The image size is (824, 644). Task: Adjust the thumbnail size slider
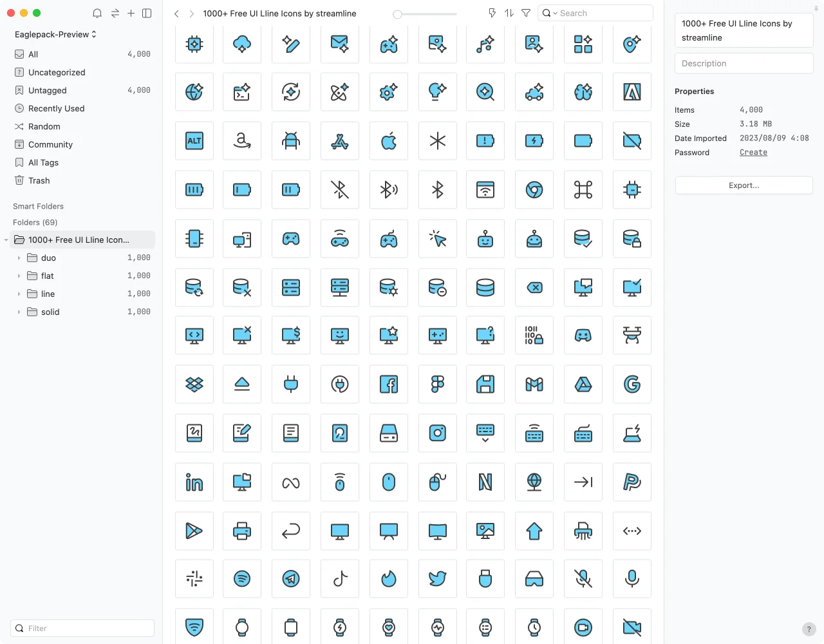425,14
